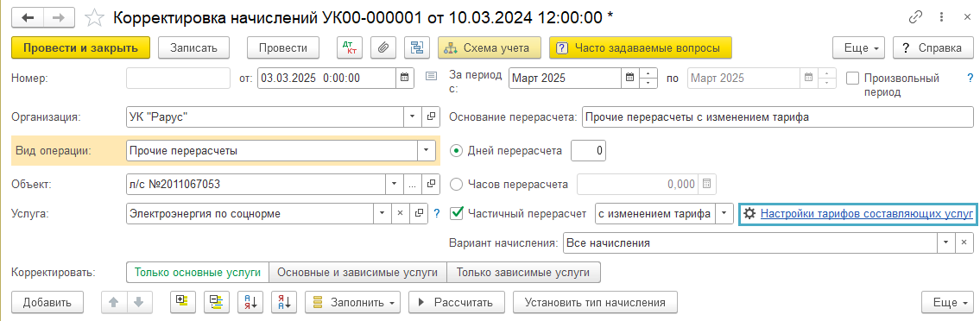Click the Дней перерасчета value field
The image size is (980, 321).
(589, 150)
